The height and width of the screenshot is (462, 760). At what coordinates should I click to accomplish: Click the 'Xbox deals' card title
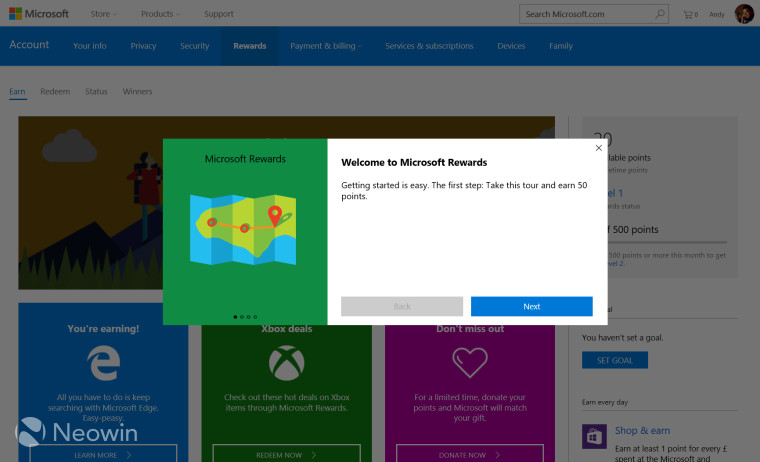(286, 329)
